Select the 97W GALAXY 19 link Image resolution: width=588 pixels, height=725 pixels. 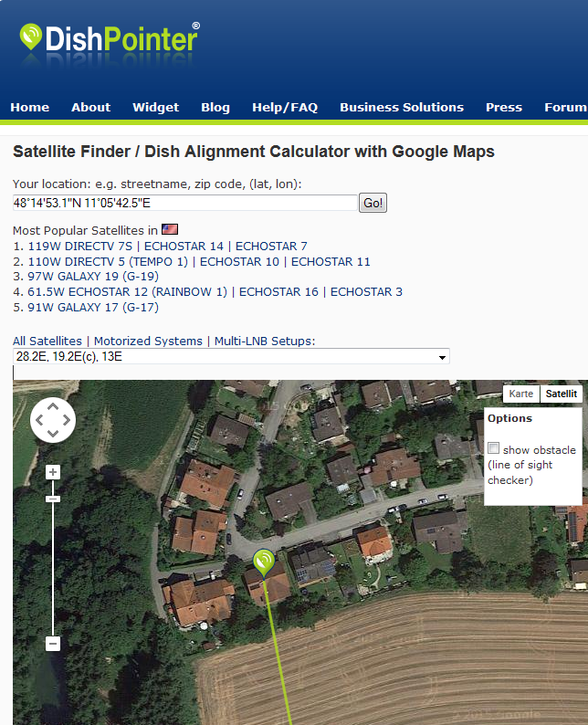point(93,276)
